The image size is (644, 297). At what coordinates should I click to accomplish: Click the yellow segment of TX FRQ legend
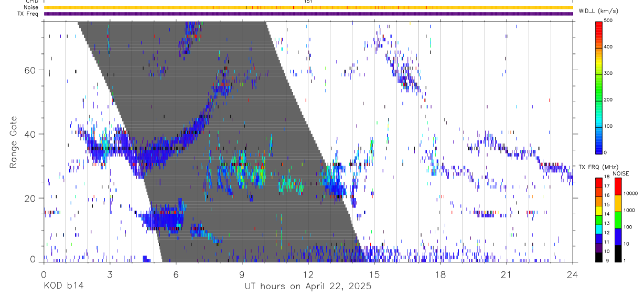click(599, 210)
